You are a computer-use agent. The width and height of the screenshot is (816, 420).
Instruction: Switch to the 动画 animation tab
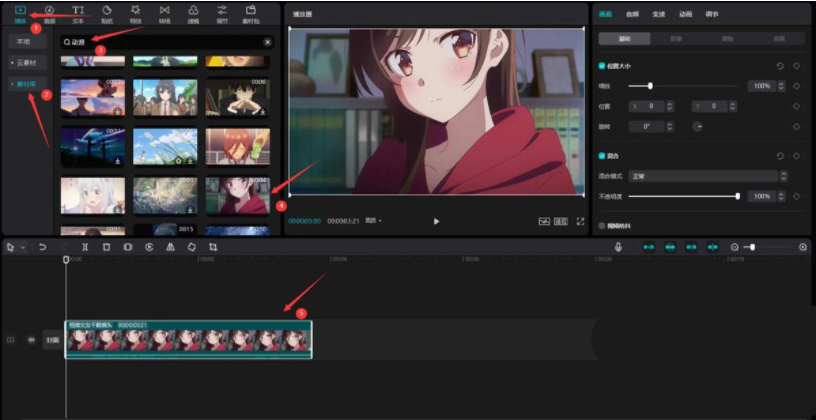pyautogui.click(x=685, y=15)
